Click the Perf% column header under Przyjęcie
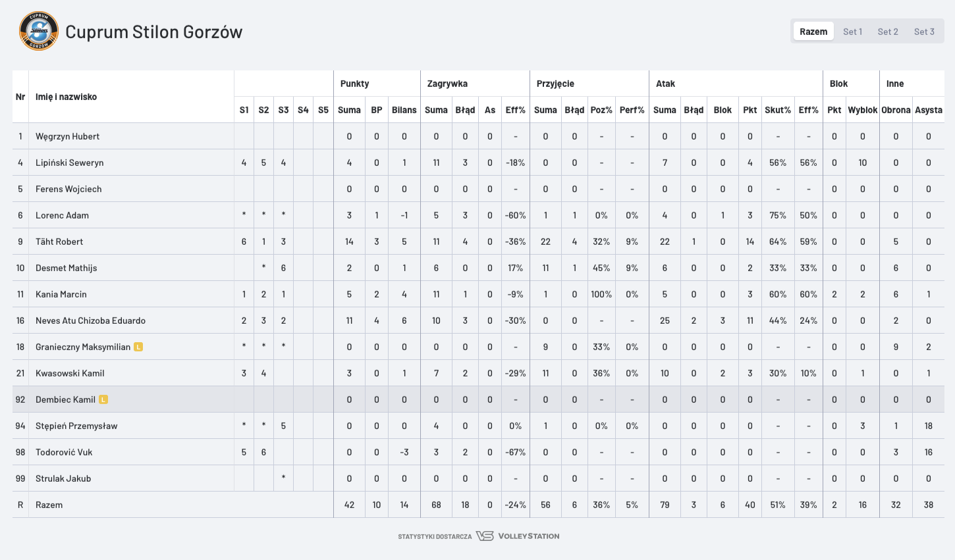Image resolution: width=955 pixels, height=560 pixels. tap(632, 110)
